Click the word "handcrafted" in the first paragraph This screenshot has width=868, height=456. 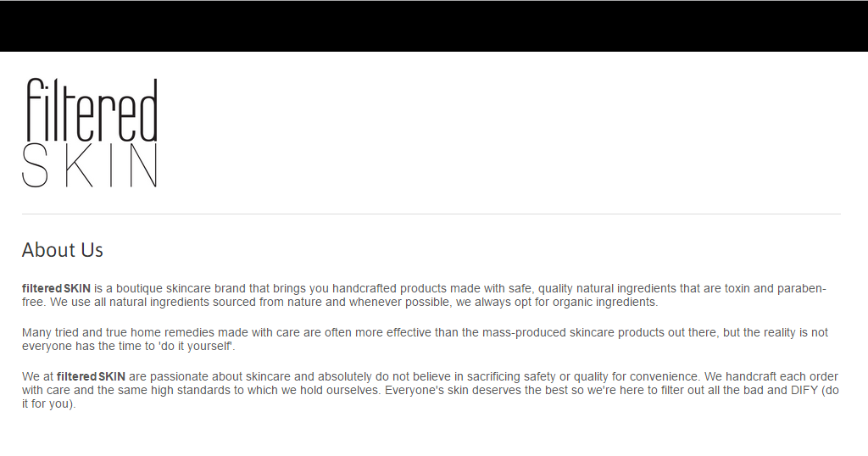pyautogui.click(x=364, y=288)
